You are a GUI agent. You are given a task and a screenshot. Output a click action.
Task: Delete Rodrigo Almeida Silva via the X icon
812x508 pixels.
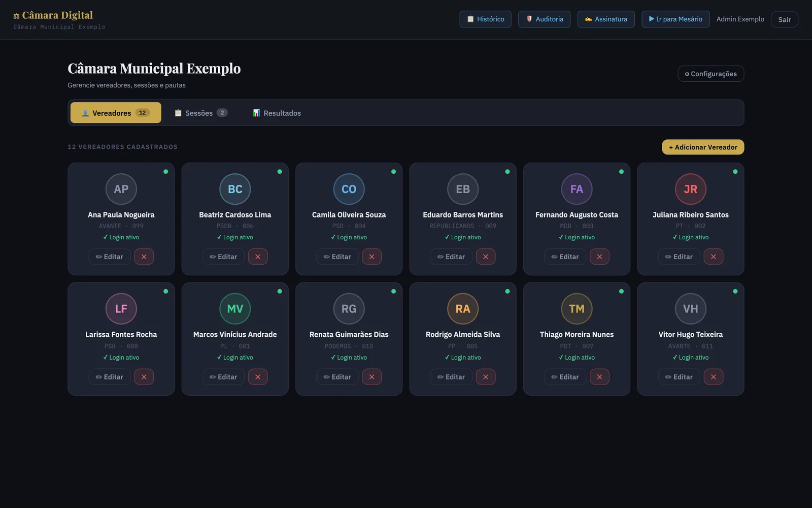pyautogui.click(x=486, y=377)
